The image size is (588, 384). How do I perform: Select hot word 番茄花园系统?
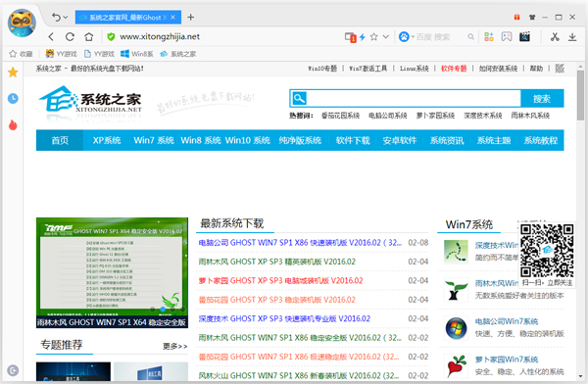tap(340, 116)
